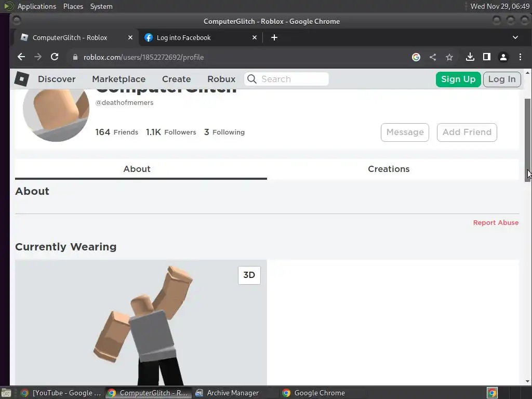532x399 pixels.
Task: Select the ComputerGlitch taskbar window button
Action: [148, 393]
